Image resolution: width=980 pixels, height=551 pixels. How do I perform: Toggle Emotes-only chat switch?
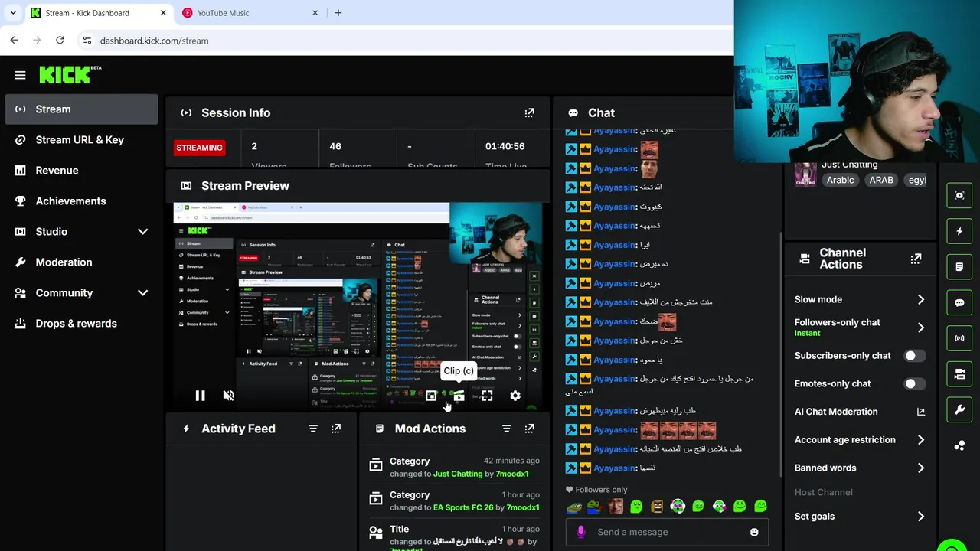[914, 383]
